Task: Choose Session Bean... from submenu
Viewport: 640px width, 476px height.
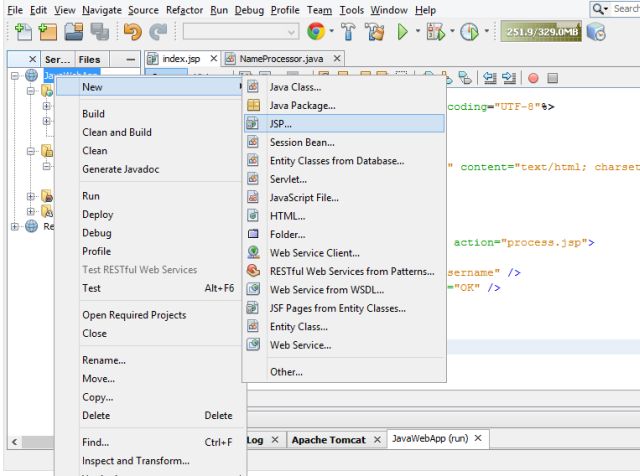Action: 344,142
